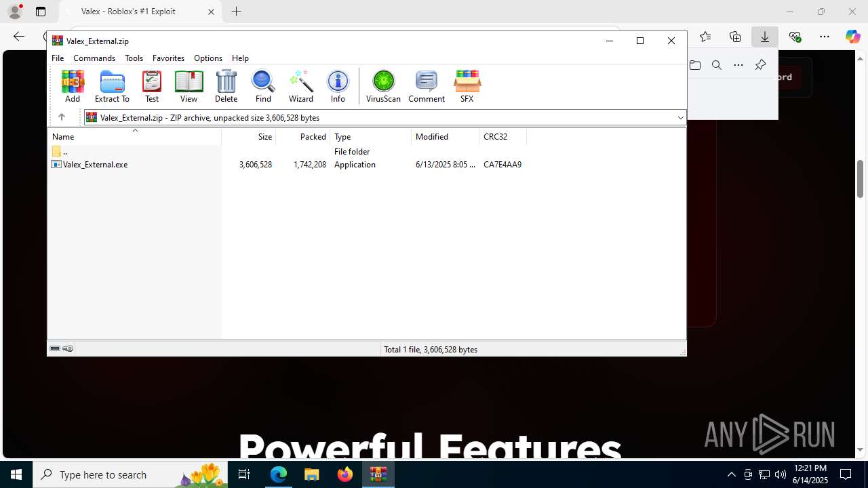
Task: Click the Extract To toolbar icon
Action: [112, 86]
